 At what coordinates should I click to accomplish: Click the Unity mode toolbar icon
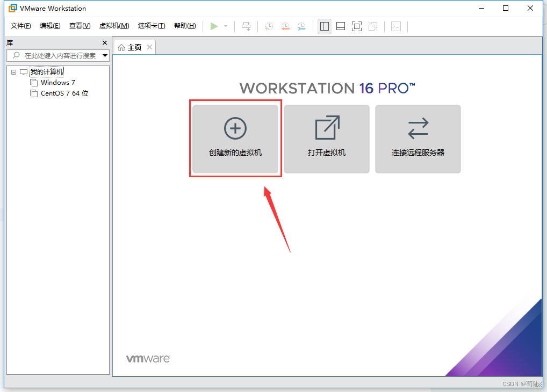click(x=373, y=26)
